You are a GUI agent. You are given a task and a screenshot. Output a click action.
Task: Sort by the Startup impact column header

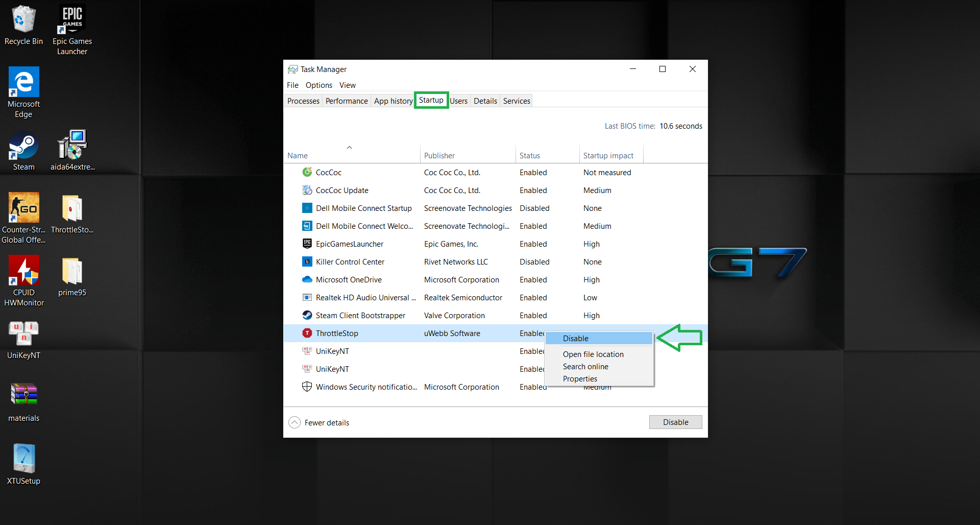pyautogui.click(x=611, y=155)
